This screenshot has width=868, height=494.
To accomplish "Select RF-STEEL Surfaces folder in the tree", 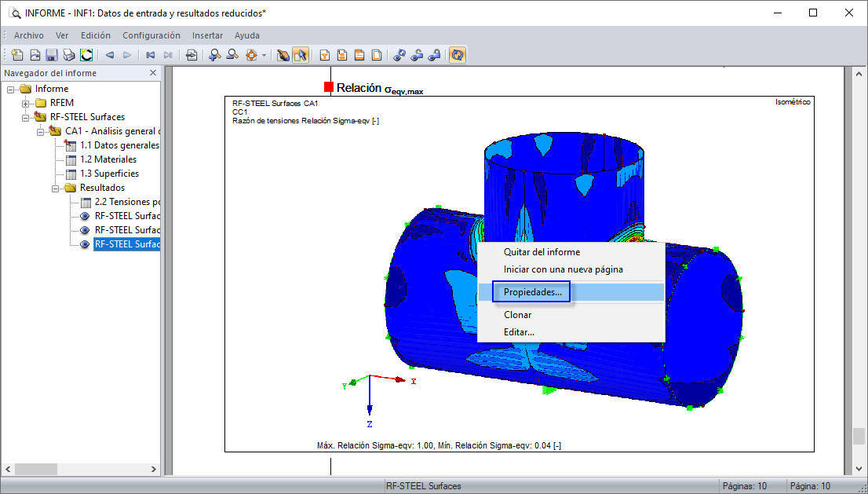I will (87, 117).
